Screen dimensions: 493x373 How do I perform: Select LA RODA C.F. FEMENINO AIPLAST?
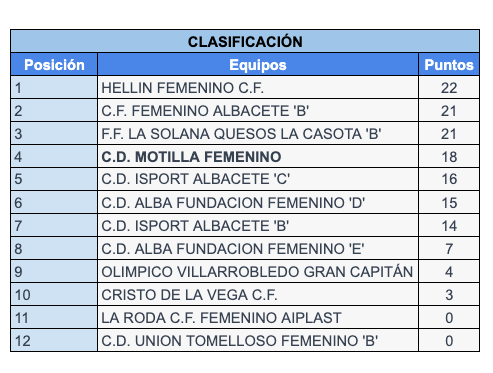click(x=221, y=318)
